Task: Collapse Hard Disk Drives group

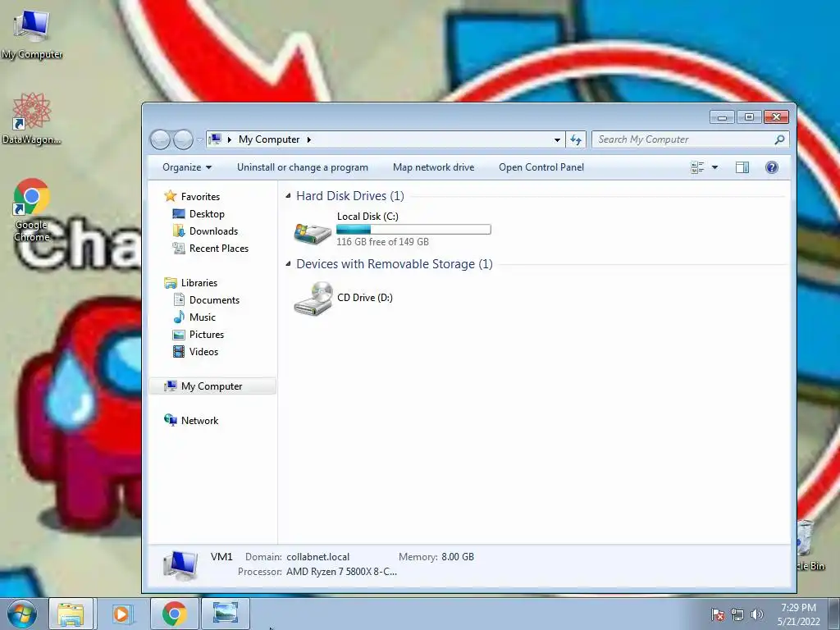Action: pos(288,195)
